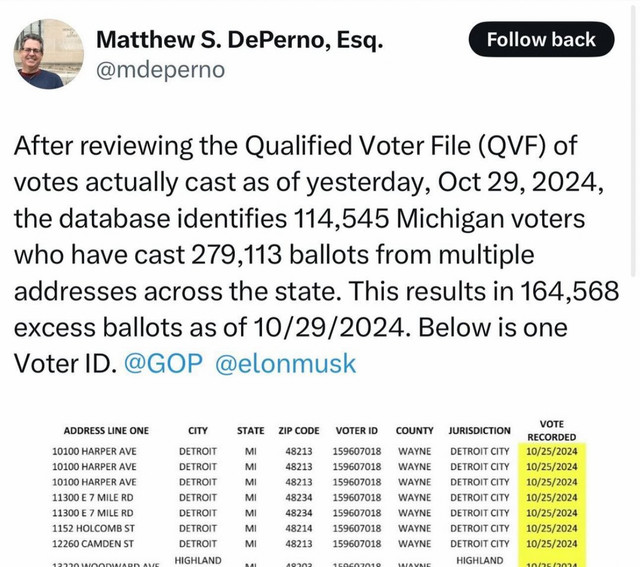Open the @elonmusk mention link

pos(285,363)
